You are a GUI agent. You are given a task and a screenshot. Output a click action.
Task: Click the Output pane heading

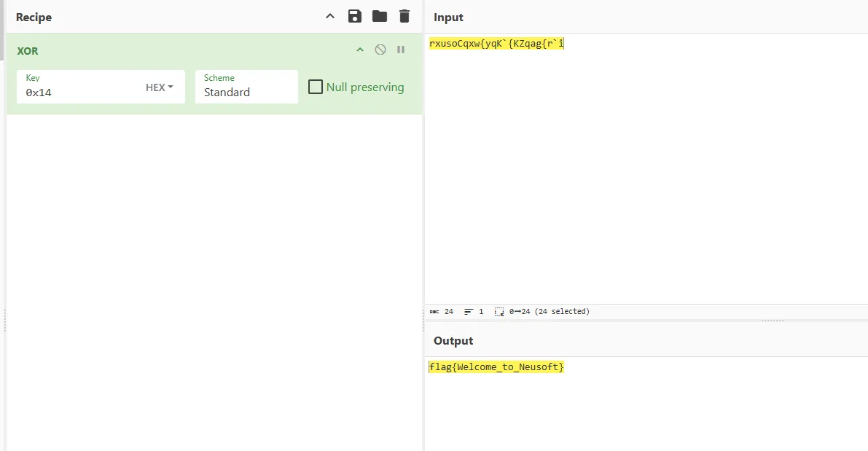tap(453, 341)
